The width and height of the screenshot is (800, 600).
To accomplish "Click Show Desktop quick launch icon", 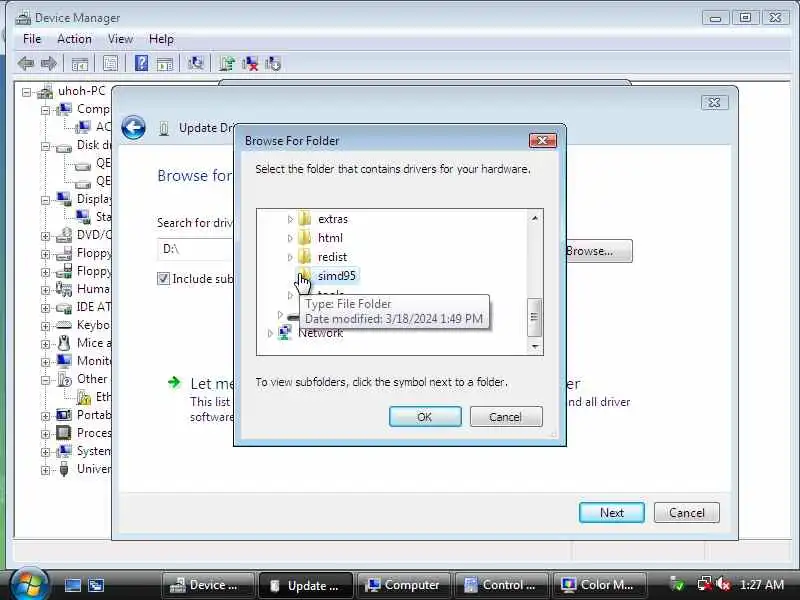I will tap(72, 585).
